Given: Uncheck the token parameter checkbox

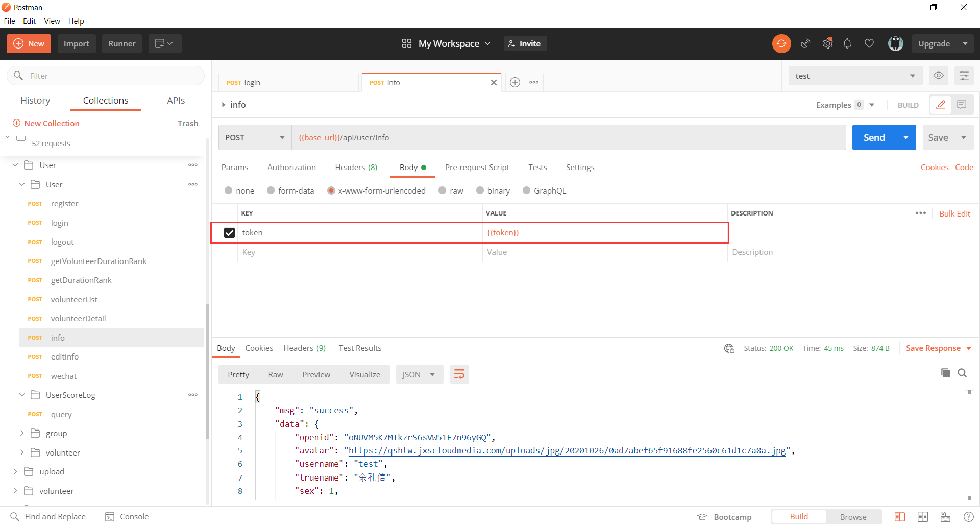Looking at the screenshot, I should tap(229, 233).
